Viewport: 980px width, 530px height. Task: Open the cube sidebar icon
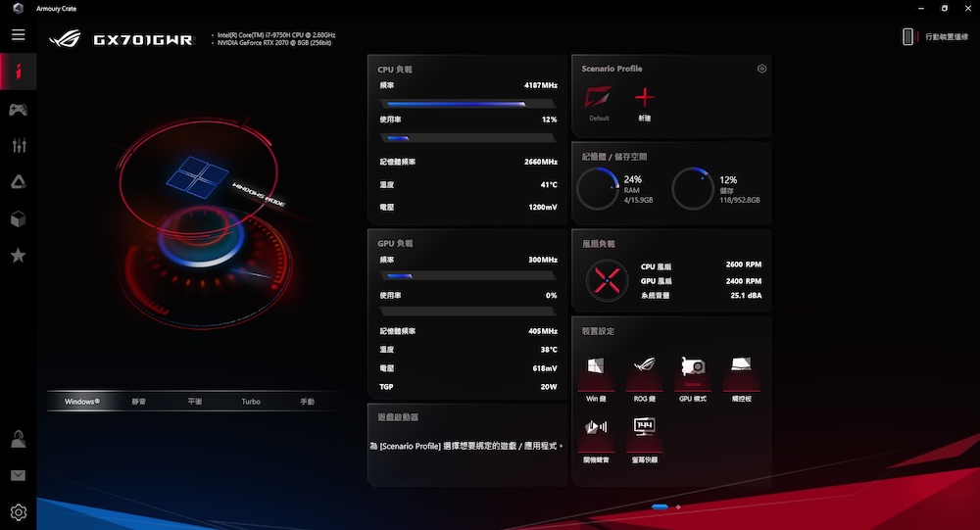[x=18, y=218]
